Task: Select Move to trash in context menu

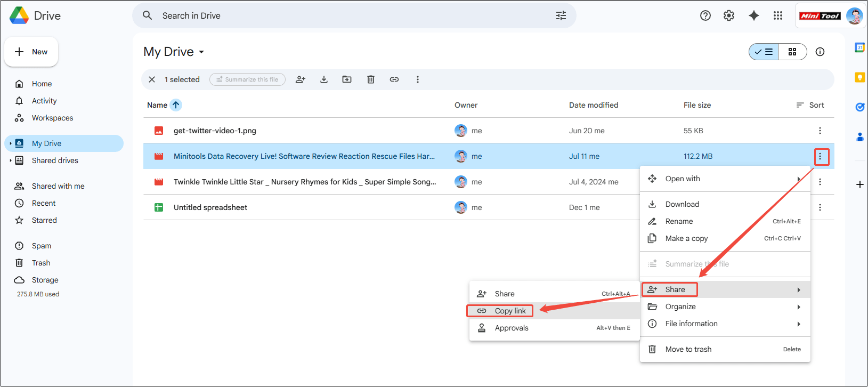Action: pos(725,349)
